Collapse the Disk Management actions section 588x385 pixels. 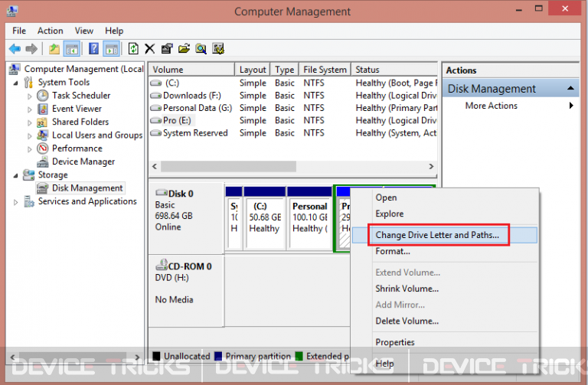pos(570,89)
